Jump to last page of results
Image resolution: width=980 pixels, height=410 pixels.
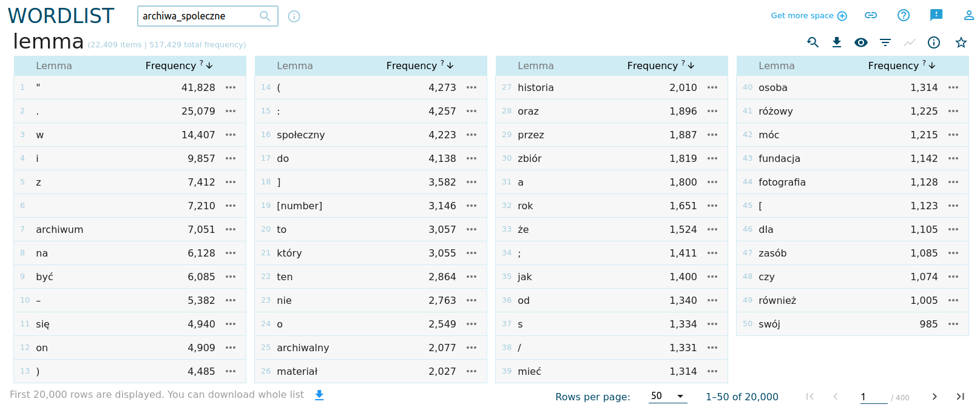point(961,397)
